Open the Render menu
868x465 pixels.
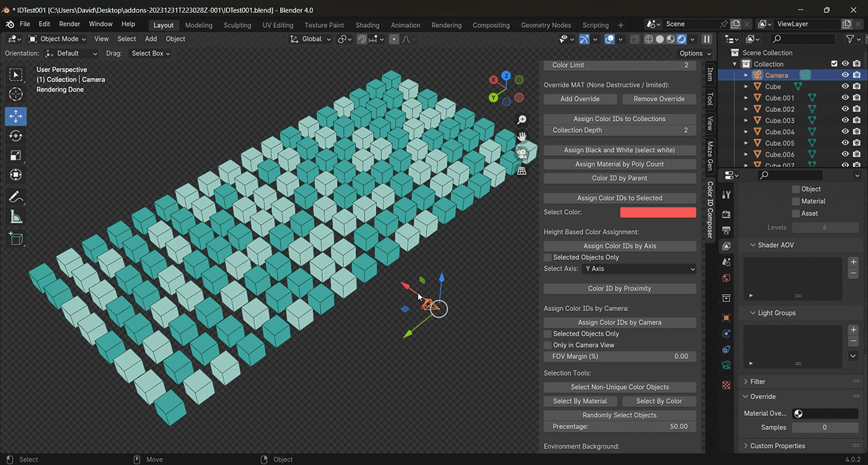coord(69,24)
